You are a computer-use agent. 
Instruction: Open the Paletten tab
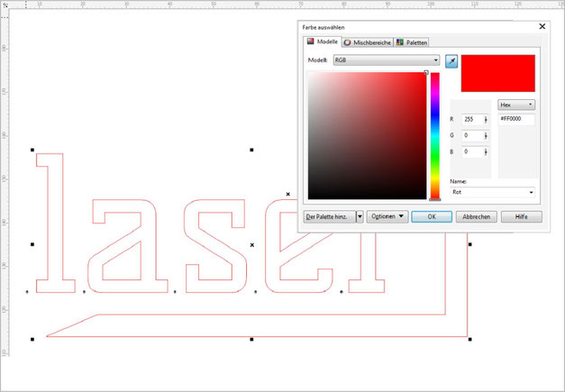pos(412,42)
